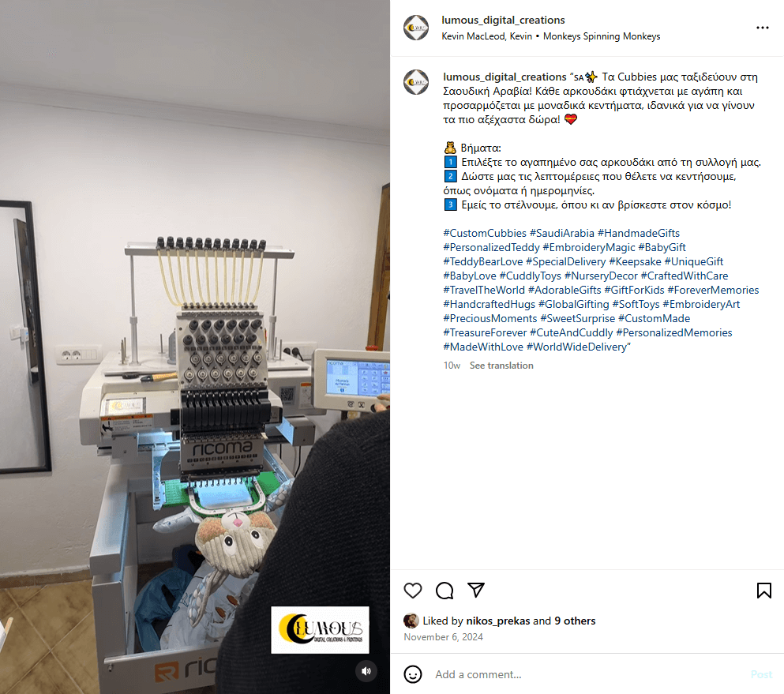Viewport: 784px width, 694px height.
Task: Open the Monkeys Spinning Monkeys audio link
Action: [602, 36]
